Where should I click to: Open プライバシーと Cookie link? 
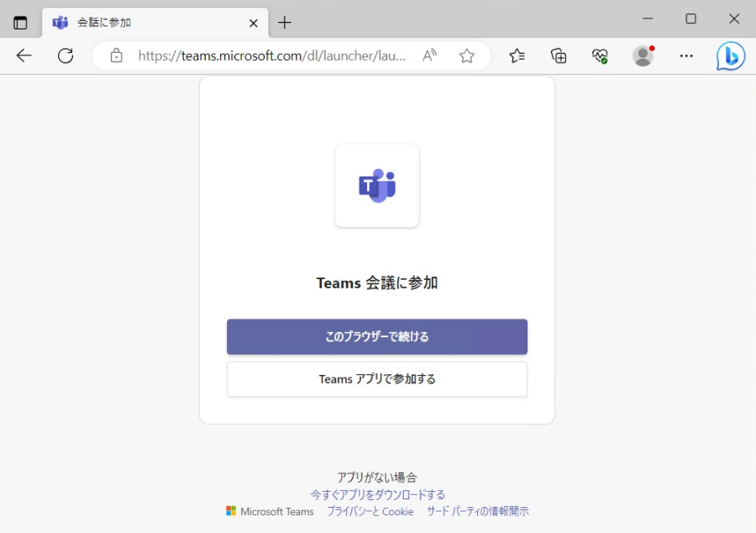(x=370, y=511)
